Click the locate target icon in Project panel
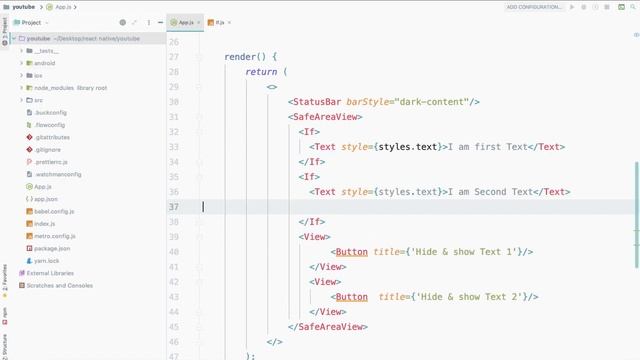This screenshot has height=360, width=640. 122,22
